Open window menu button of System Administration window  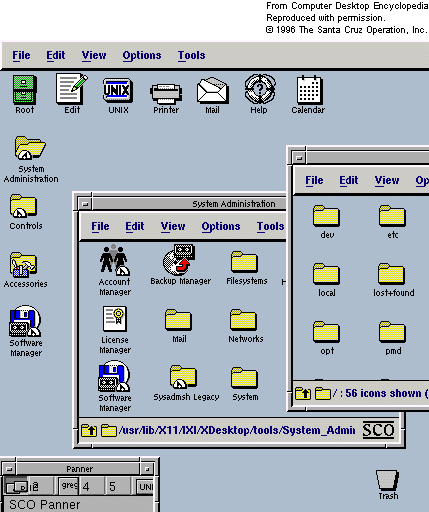[x=85, y=204]
